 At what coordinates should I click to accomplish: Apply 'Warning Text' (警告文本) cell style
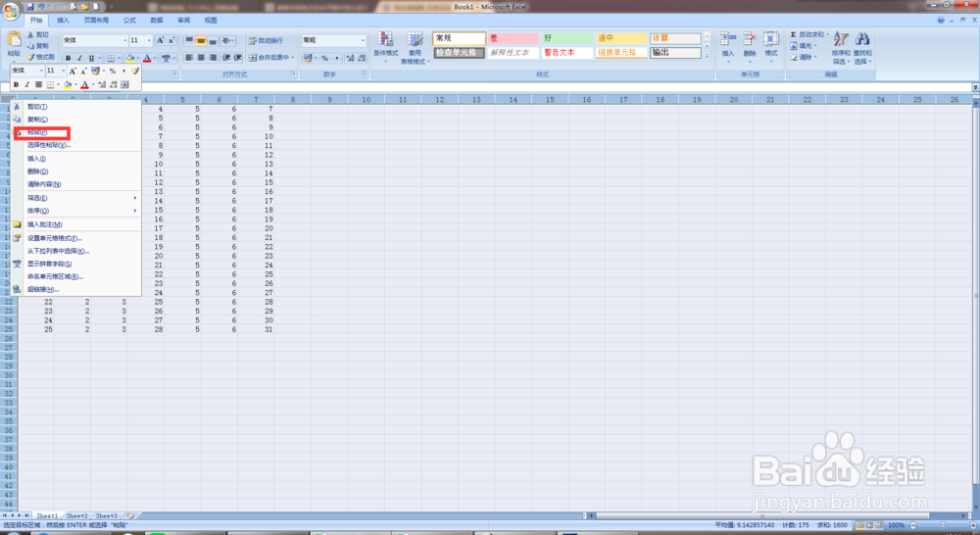(566, 53)
